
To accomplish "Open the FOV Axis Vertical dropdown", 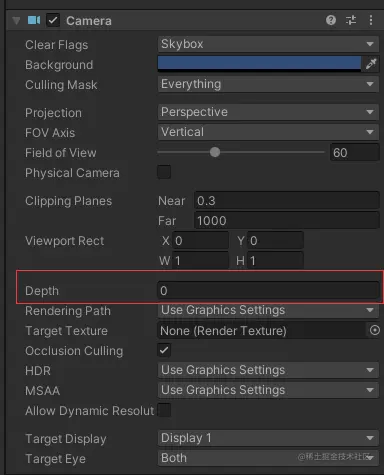I will click(x=268, y=132).
